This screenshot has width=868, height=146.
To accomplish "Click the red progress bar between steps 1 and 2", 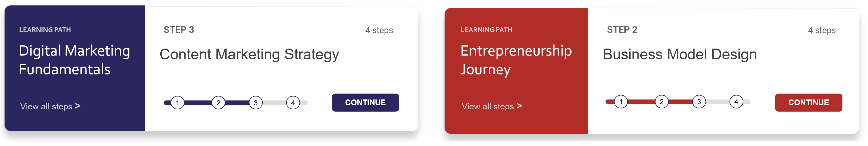I will pyautogui.click(x=641, y=102).
